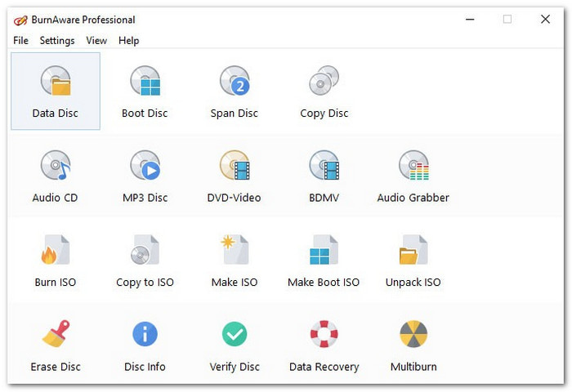Screen dimensions: 572x392
Task: Launch the Make Boot ISO tool
Action: (324, 261)
